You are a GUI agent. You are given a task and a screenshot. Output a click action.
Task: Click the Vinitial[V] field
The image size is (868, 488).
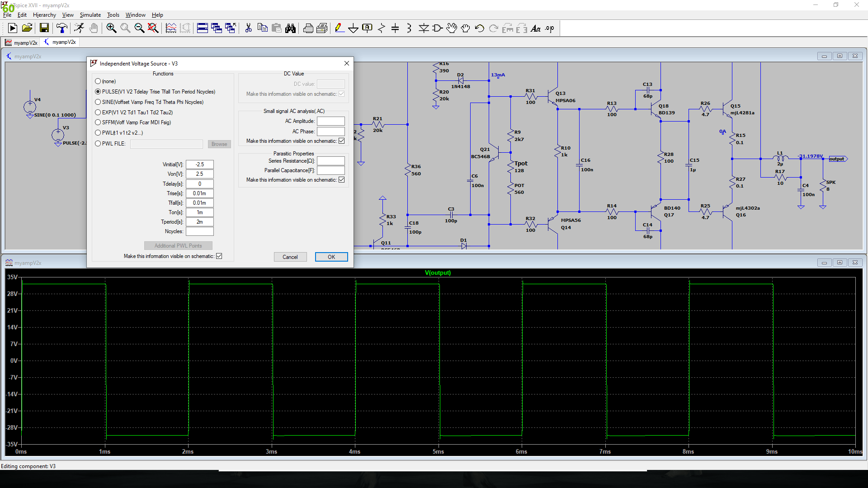[199, 164]
